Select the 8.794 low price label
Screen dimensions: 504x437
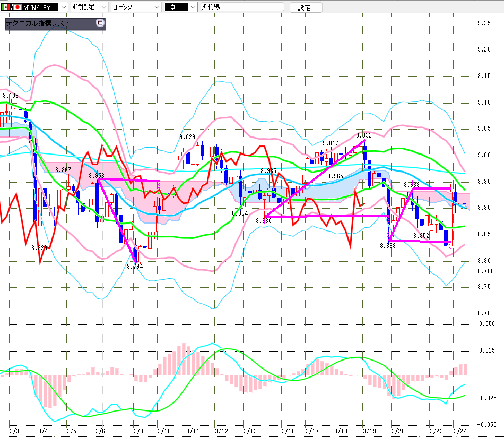coord(135,267)
